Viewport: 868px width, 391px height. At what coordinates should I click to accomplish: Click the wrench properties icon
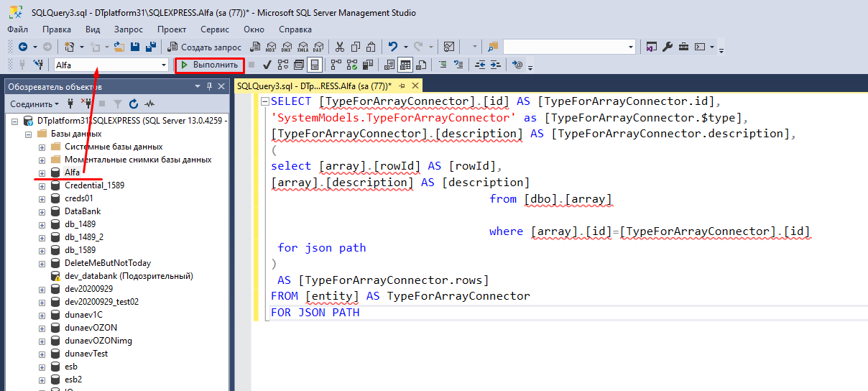[667, 47]
